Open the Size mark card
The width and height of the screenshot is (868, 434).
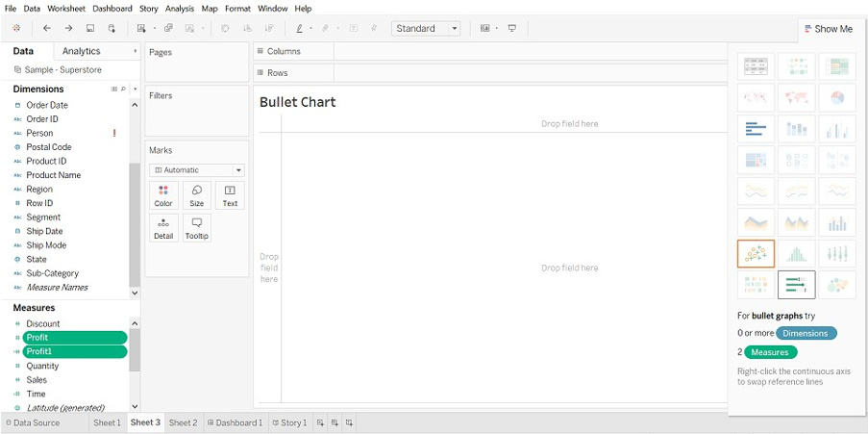point(196,195)
